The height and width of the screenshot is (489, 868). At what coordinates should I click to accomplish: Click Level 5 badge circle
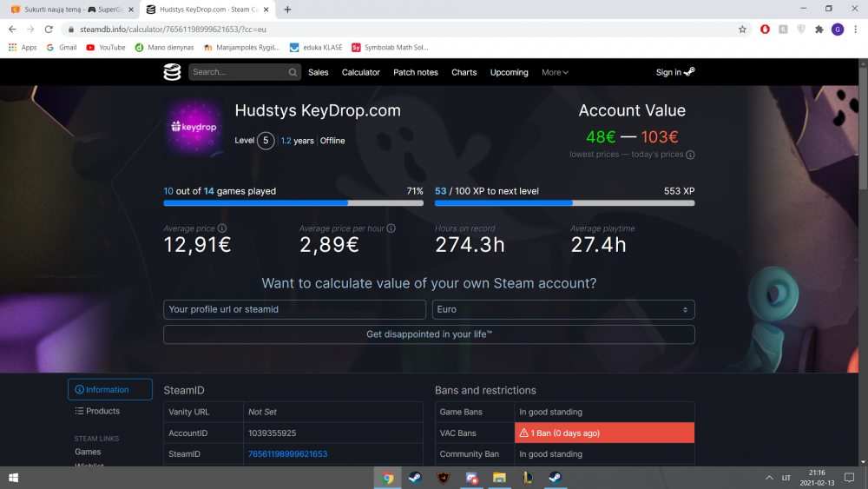coord(266,141)
